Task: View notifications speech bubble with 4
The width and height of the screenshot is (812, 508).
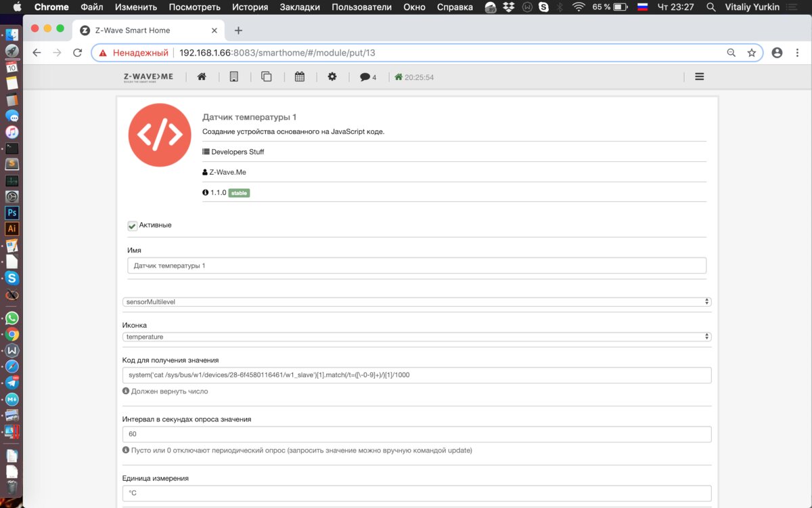Action: point(367,77)
